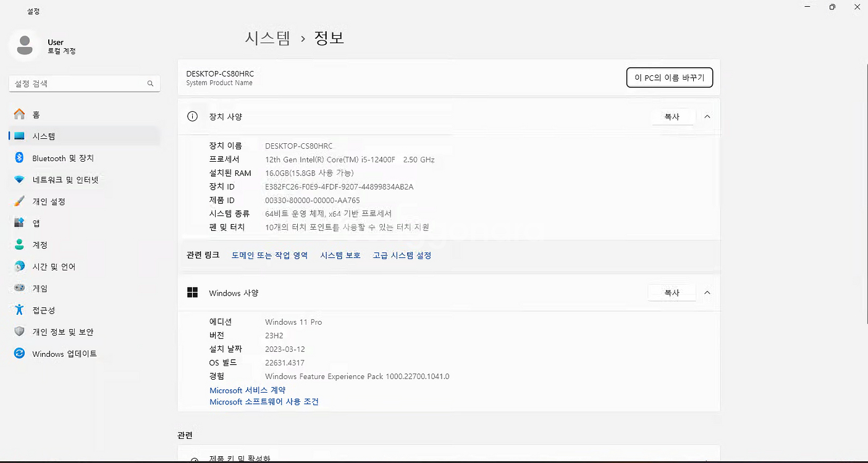Viewport: 868px width, 463px height.
Task: Click the Accessibility figure icon
Action: (20, 310)
